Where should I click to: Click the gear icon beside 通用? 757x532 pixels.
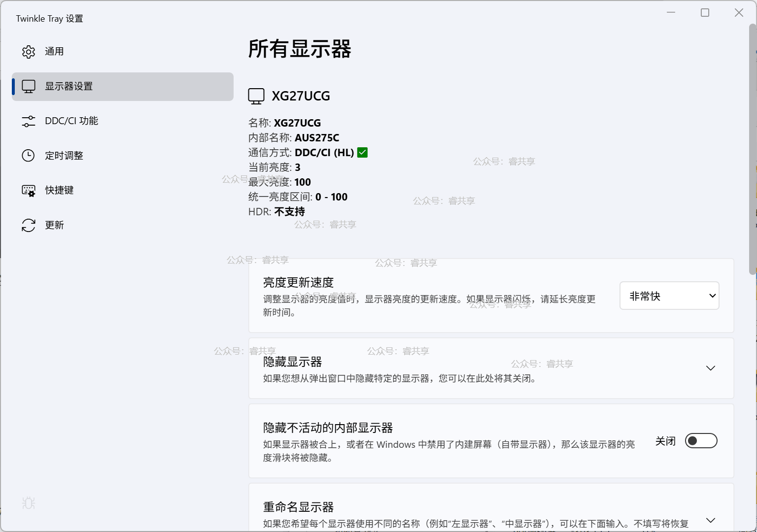pos(29,52)
